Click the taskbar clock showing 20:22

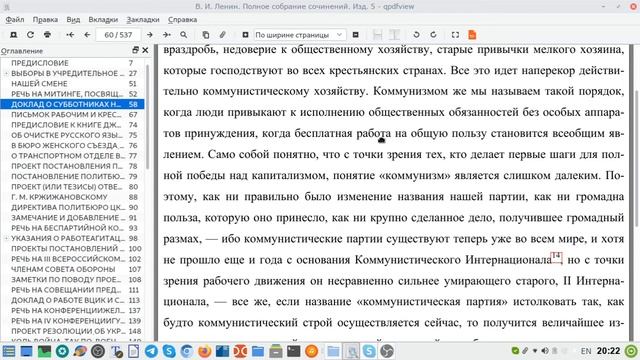(609, 351)
